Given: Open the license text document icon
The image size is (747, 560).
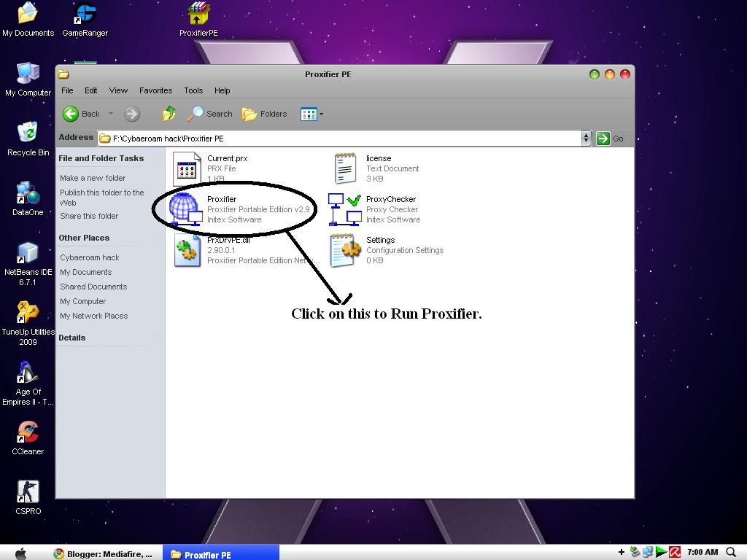Looking at the screenshot, I should 345,168.
